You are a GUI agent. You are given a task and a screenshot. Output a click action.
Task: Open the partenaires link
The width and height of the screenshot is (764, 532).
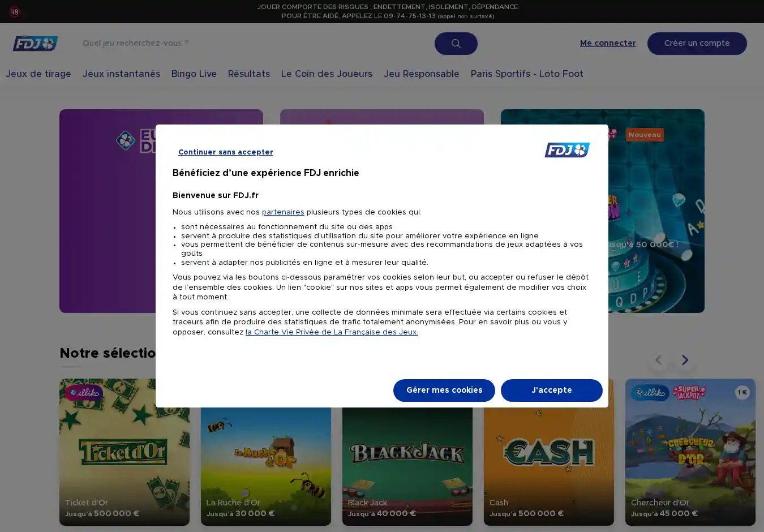[x=283, y=212]
